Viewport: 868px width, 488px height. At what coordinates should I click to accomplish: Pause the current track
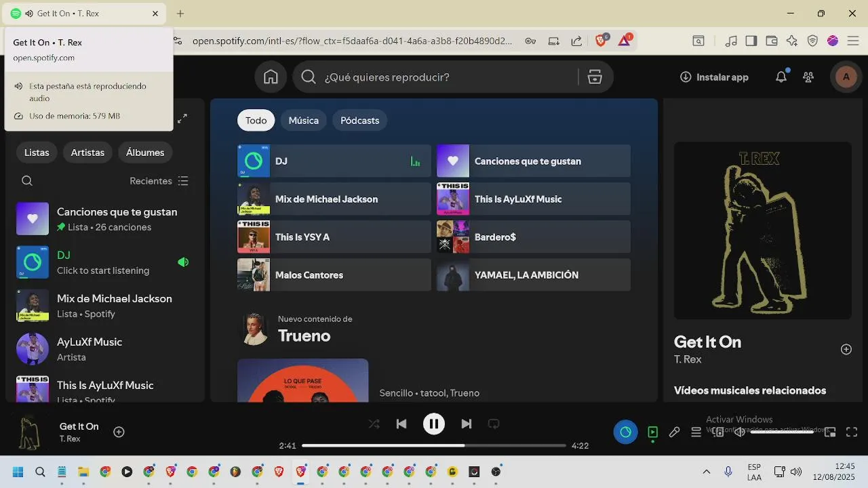pyautogui.click(x=433, y=424)
